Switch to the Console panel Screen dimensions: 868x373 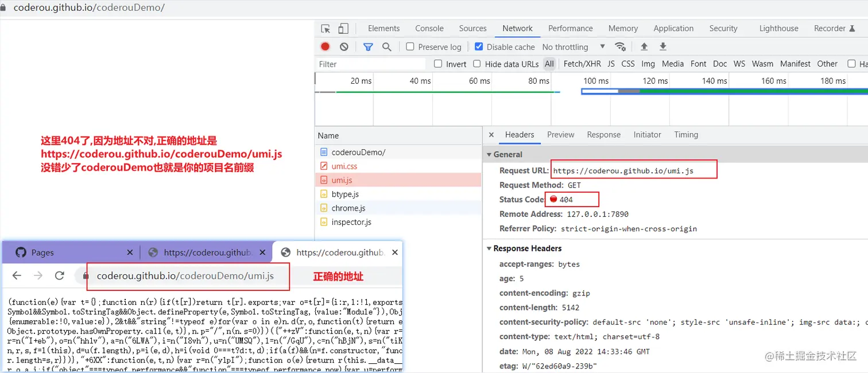pos(429,28)
